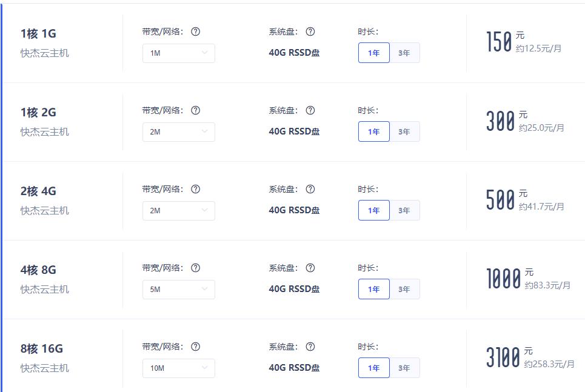The image size is (585, 392).
Task: Click system disk help icon in 4核 8G row
Action: pos(310,268)
